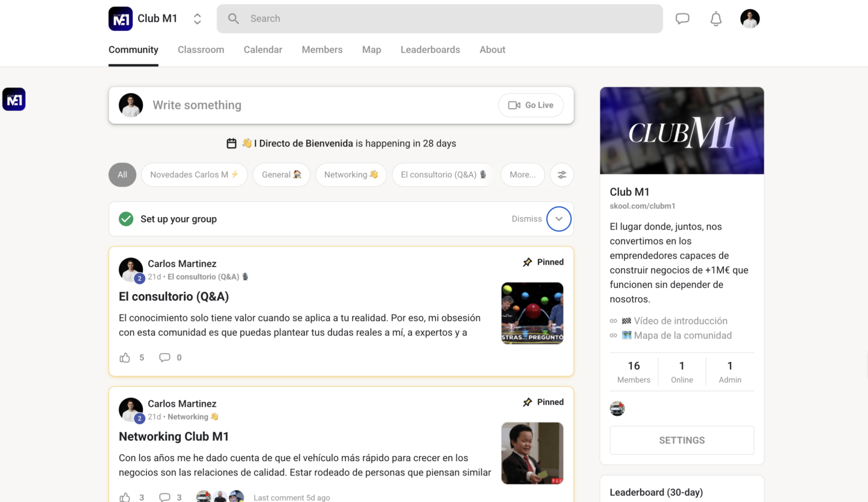Screen dimensions: 868x502
Task: Open the Networking Club M1 post title
Action: [174, 436]
